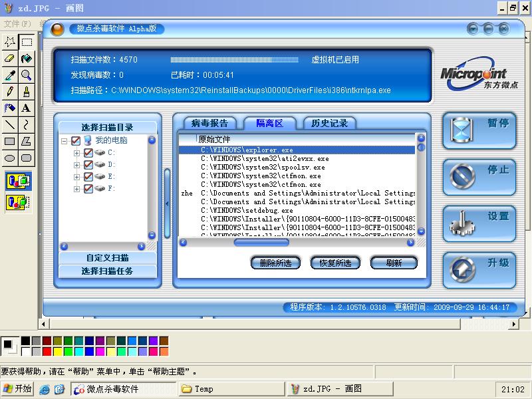Select the Curve tool in Paint

click(27, 125)
